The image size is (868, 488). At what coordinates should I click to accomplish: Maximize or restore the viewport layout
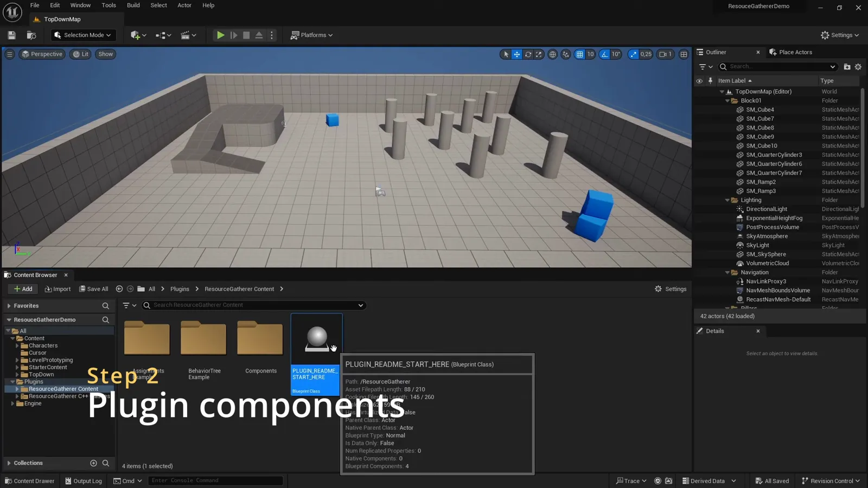point(684,54)
